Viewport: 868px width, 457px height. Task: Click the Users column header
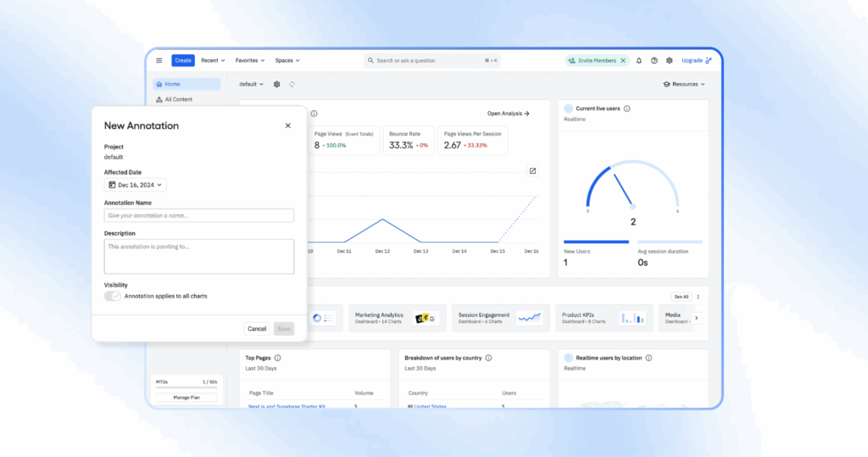click(509, 393)
